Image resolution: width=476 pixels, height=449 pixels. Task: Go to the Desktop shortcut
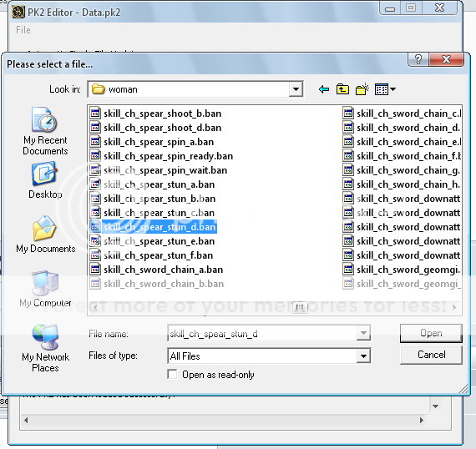pos(45,180)
